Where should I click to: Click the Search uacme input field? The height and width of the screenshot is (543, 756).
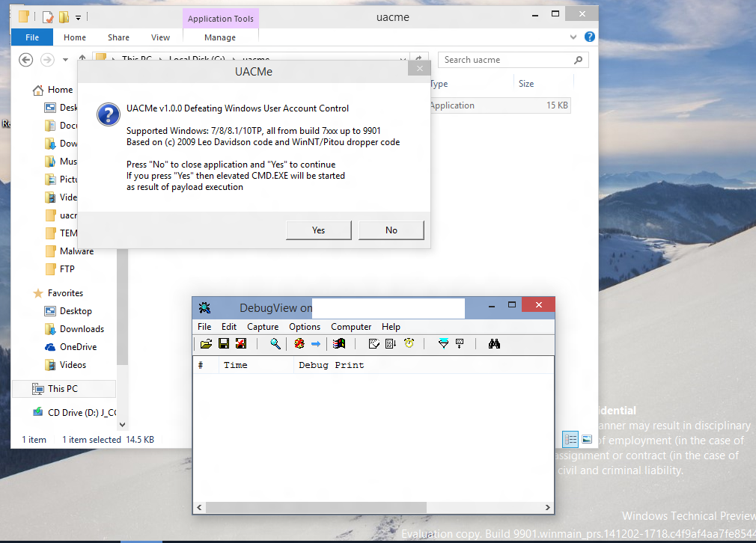point(506,60)
